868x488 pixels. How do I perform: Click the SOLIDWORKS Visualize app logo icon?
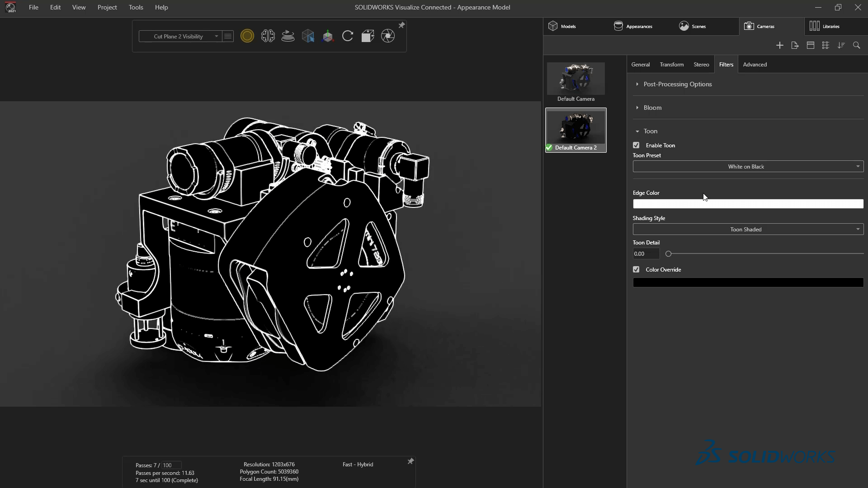pos(10,7)
